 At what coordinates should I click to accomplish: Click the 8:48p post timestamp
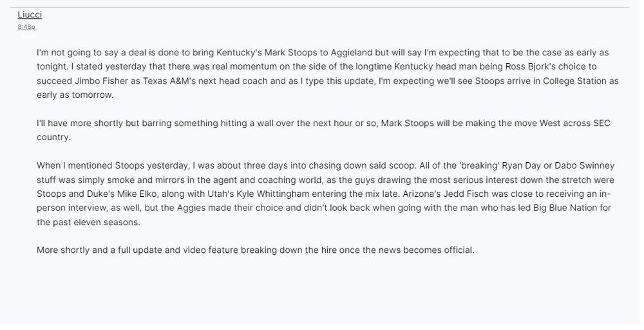pyautogui.click(x=26, y=27)
